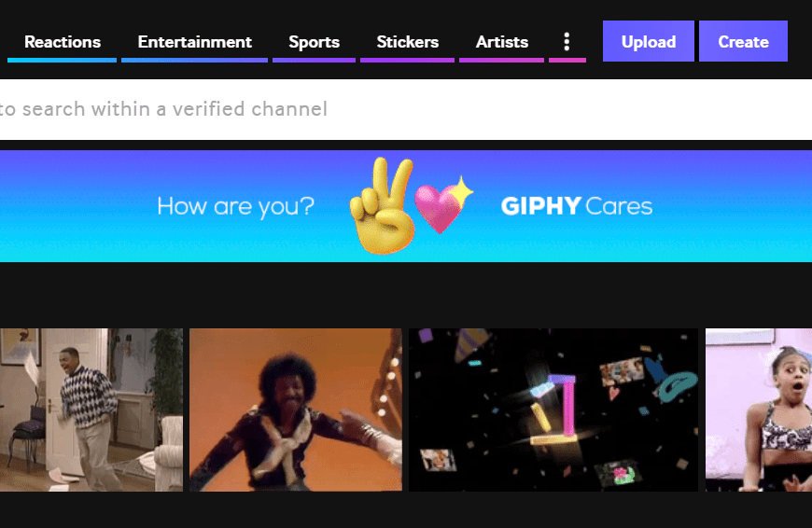Open the confetti number one GIF
Viewport: 812px width, 528px height.
pos(553,410)
